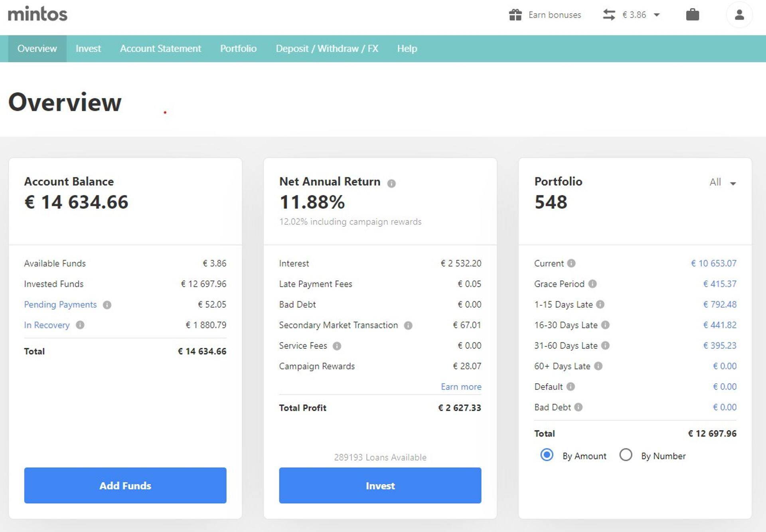Select the By Amount radio button
The width and height of the screenshot is (766, 532).
(x=547, y=455)
